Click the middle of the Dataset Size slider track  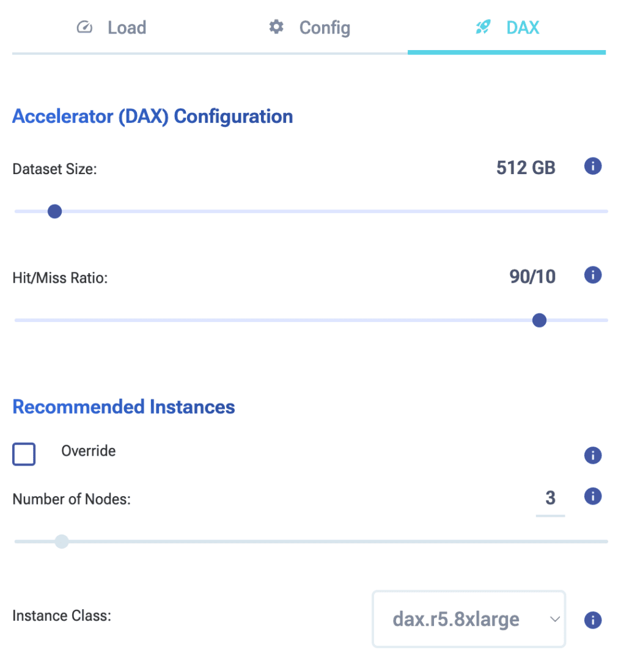[311, 211]
